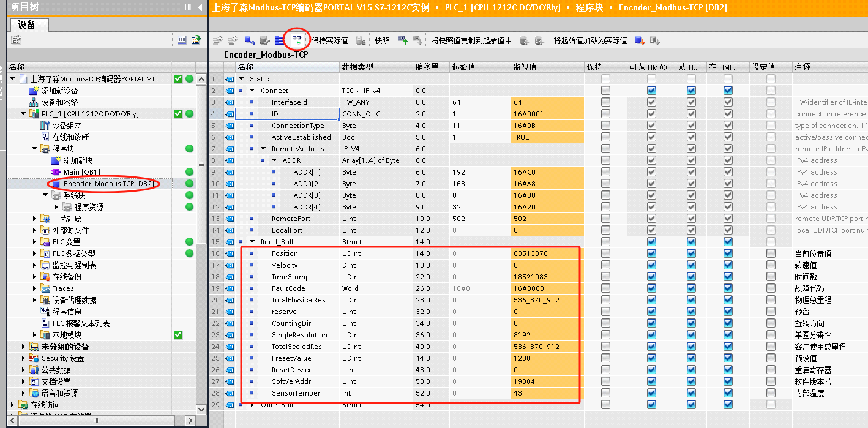
Task: Open 设备组态 under PLC_1
Action: (x=68, y=126)
